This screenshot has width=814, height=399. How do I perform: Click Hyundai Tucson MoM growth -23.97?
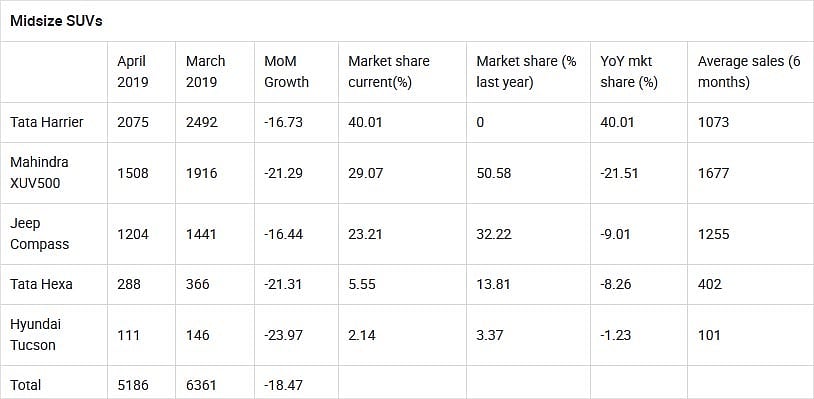(x=283, y=335)
